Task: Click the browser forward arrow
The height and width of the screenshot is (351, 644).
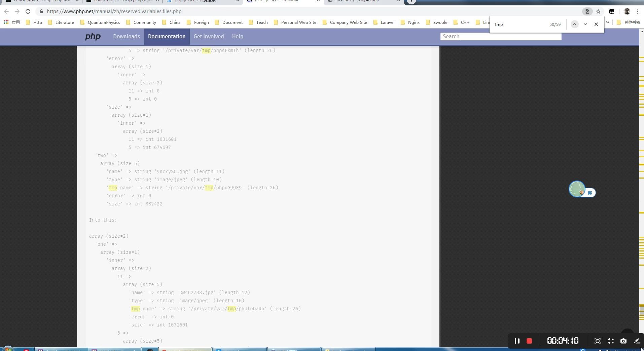Action: (x=17, y=11)
